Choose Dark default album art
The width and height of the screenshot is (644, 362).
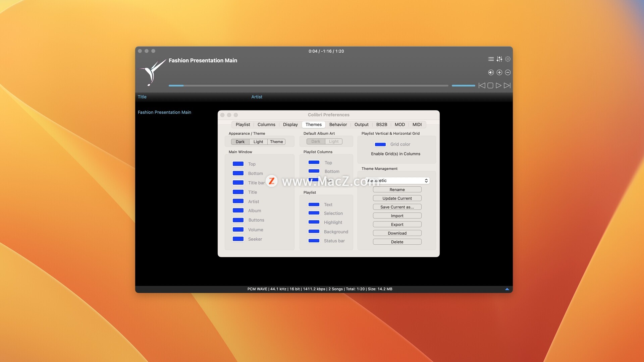316,141
